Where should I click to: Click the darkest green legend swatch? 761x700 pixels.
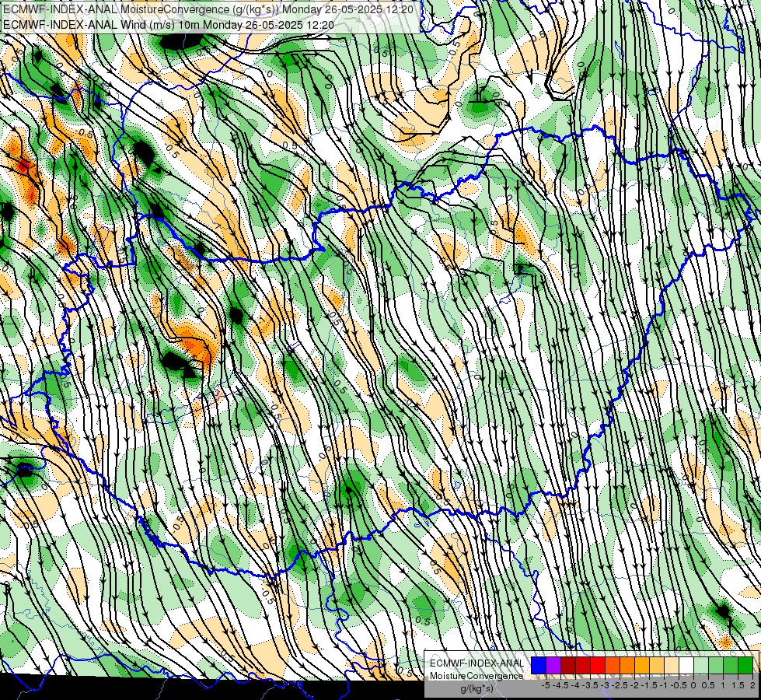point(745,666)
